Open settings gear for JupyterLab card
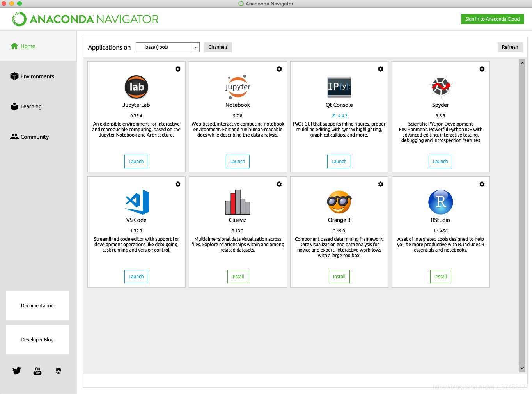The image size is (532, 394). [178, 69]
